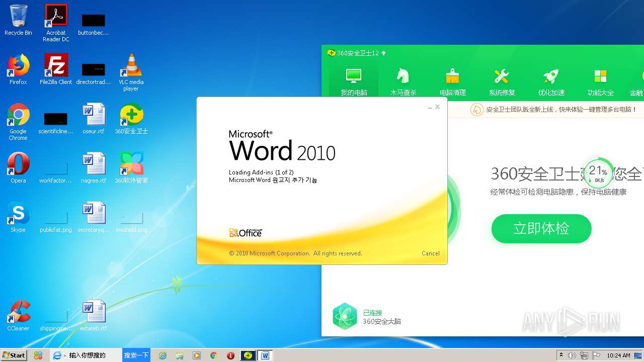Screen dimensions: 644x362
Task: Switch to 360 Security taskbar button
Action: pos(248,355)
